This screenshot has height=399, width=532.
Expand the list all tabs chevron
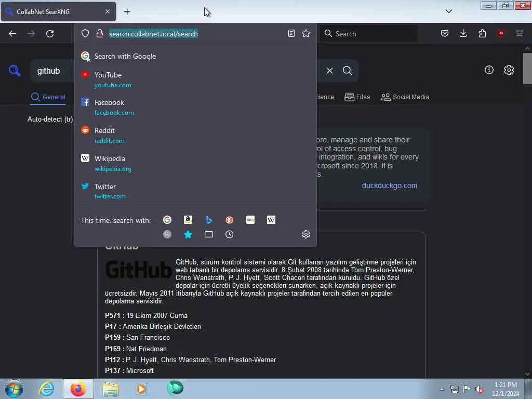(449, 11)
